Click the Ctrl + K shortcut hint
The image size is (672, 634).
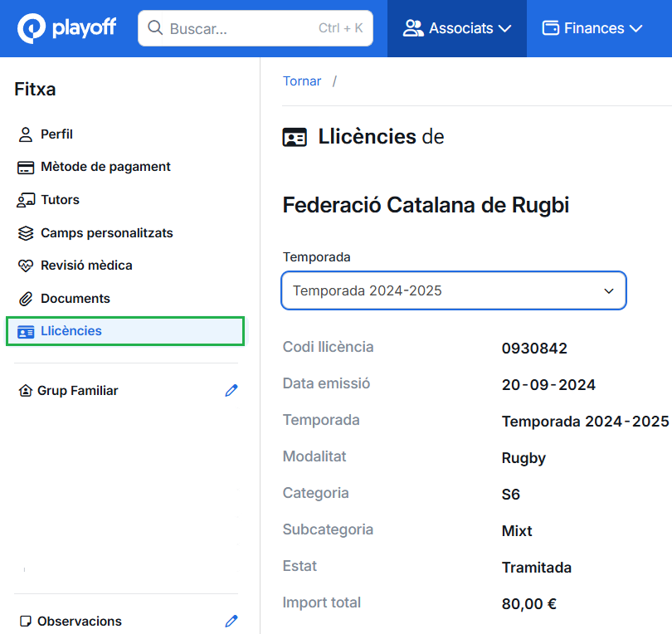click(x=341, y=28)
